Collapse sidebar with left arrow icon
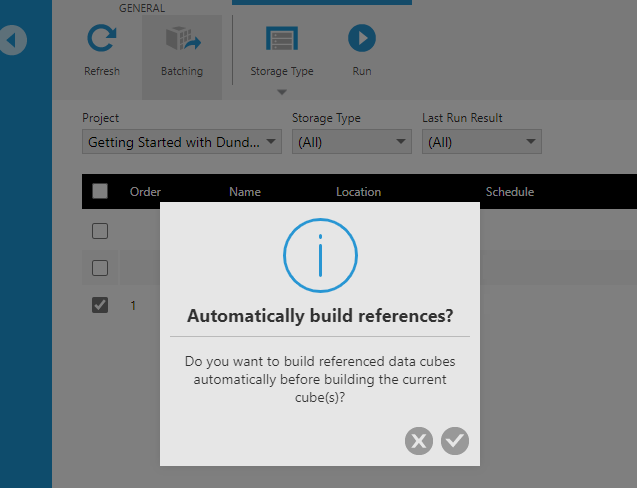Image resolution: width=637 pixels, height=488 pixels. click(x=13, y=40)
